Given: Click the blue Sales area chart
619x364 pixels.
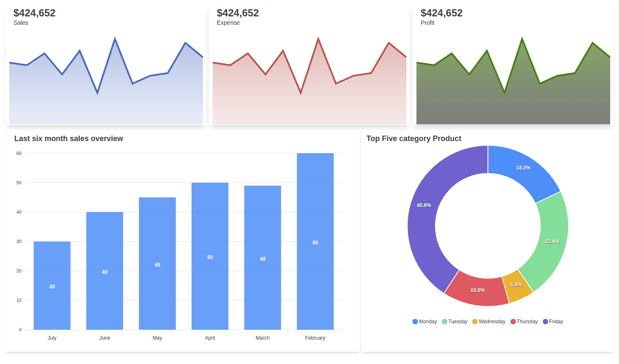Looking at the screenshot, I should (x=106, y=97).
